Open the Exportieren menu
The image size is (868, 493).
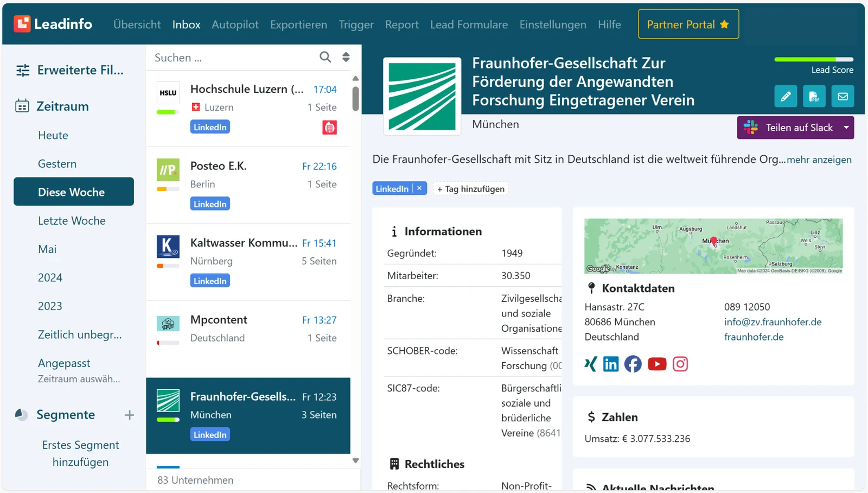(298, 24)
